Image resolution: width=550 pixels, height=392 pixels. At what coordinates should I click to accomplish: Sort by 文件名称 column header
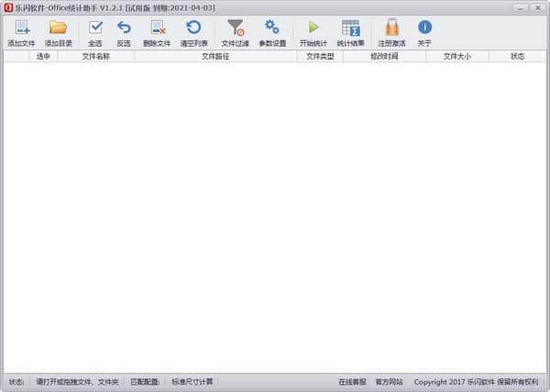(x=96, y=56)
